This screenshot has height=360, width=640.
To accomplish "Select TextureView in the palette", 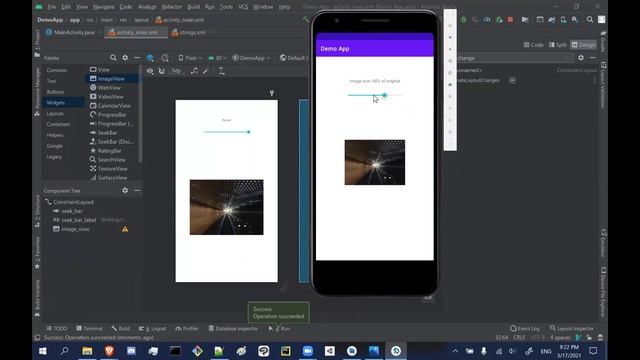I will (x=113, y=169).
